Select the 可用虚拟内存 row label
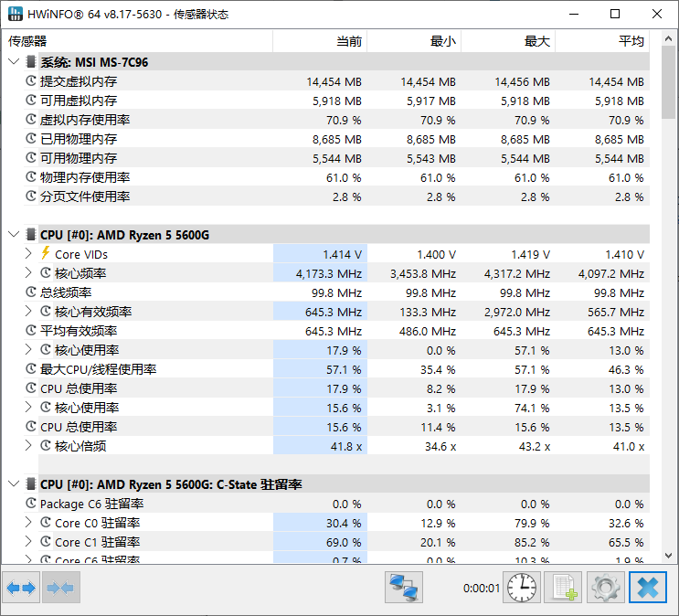679x616 pixels. pyautogui.click(x=79, y=101)
